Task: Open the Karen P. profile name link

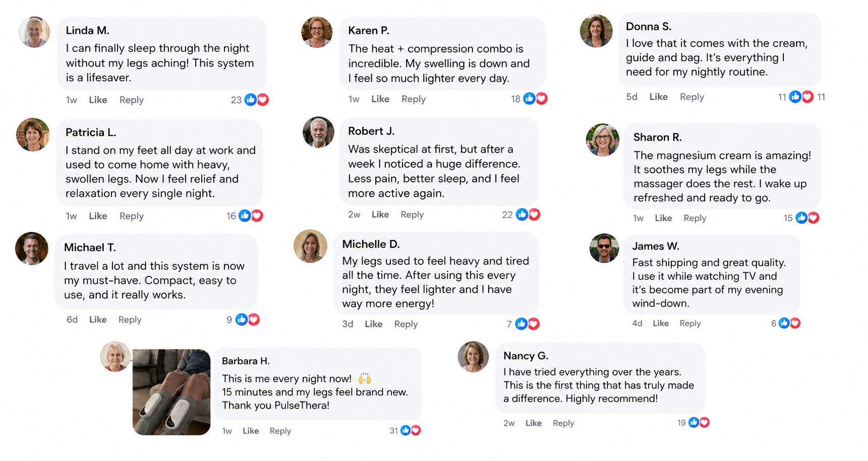Action: pyautogui.click(x=369, y=31)
